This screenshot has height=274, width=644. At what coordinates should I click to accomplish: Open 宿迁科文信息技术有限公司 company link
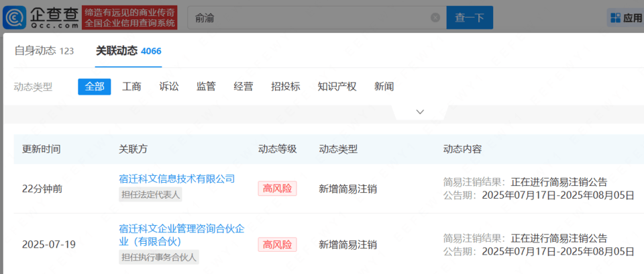[x=176, y=179]
